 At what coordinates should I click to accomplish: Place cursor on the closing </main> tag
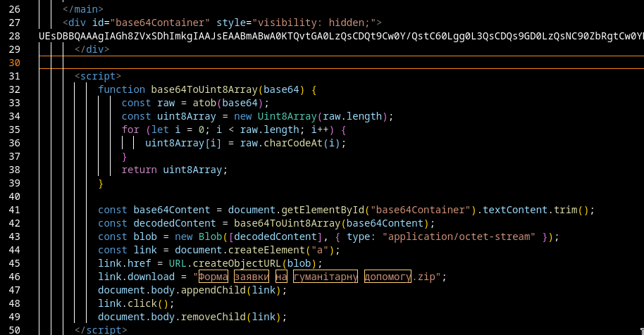[83, 9]
